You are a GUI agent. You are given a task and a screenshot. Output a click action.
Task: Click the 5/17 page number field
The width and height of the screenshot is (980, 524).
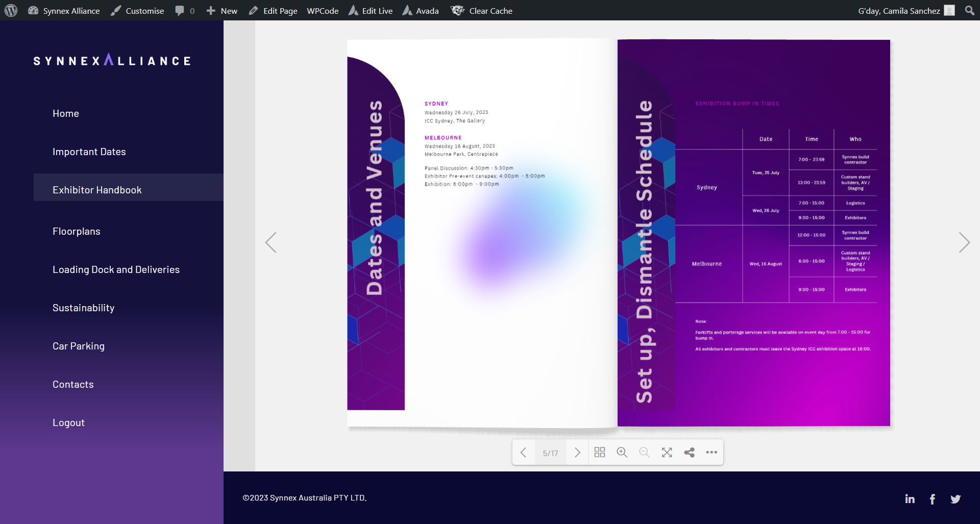click(x=551, y=453)
